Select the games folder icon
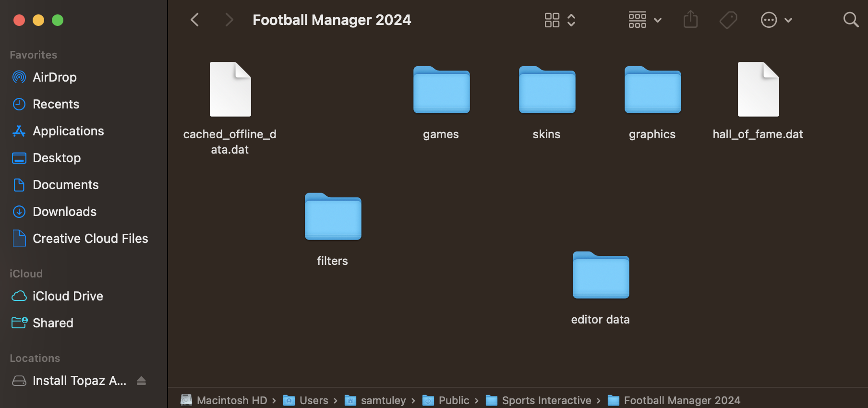 tap(442, 90)
